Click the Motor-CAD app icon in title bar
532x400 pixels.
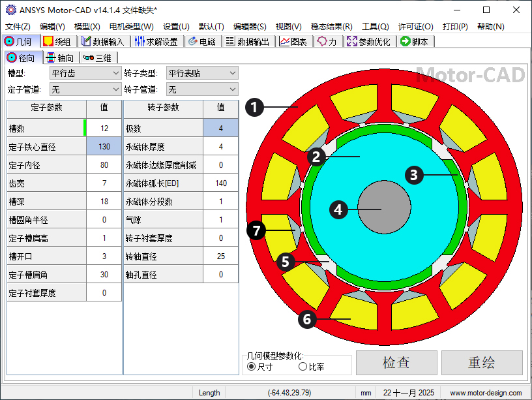click(x=11, y=10)
